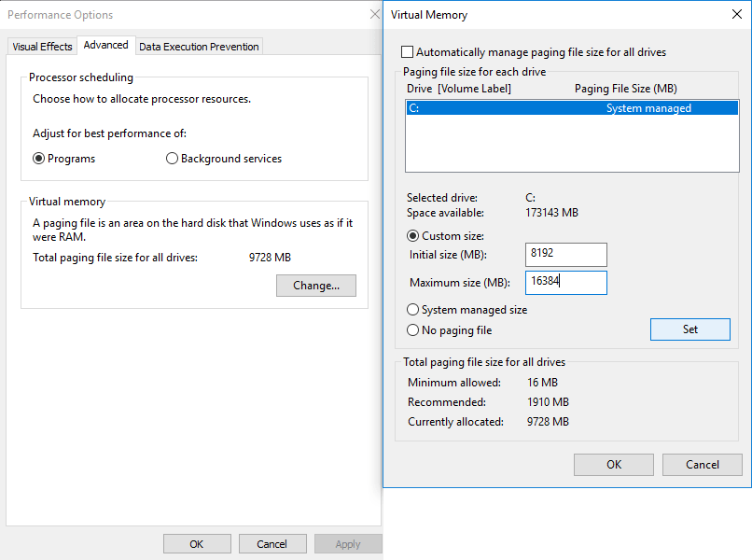Choose Background services for processor scheduling
752x560 pixels.
[x=172, y=159]
